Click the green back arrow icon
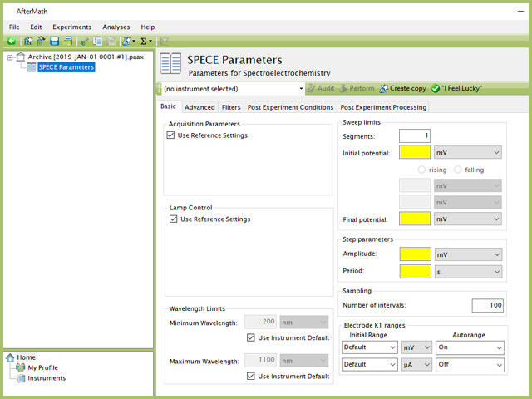The image size is (532, 399). [12, 41]
